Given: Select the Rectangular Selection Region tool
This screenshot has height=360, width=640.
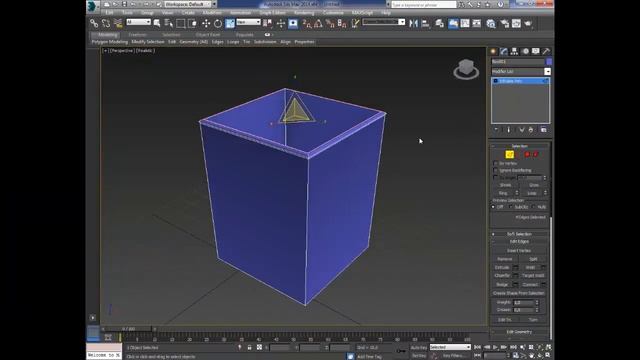Looking at the screenshot, I should point(180,23).
